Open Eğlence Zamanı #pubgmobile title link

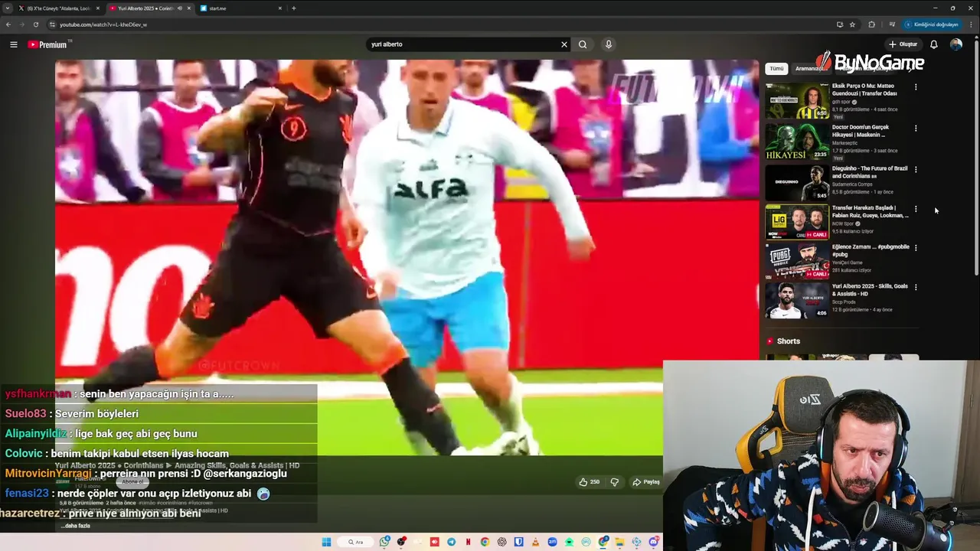(x=871, y=250)
